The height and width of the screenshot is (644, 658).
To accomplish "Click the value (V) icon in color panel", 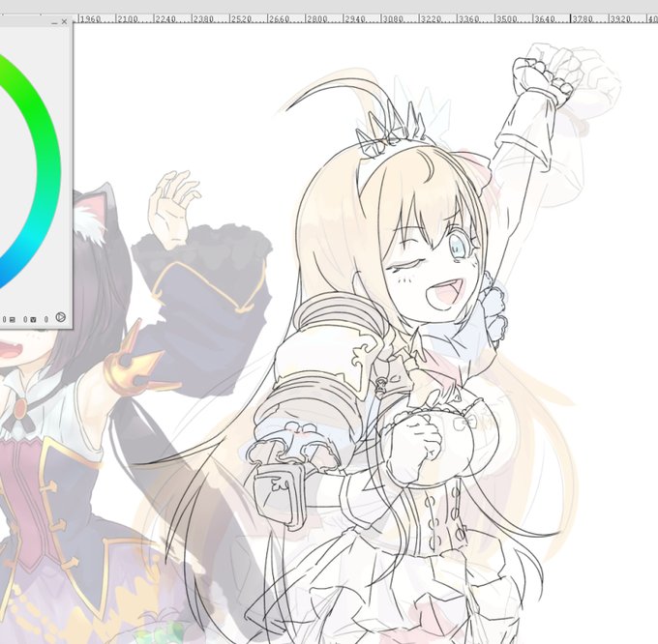I will pyautogui.click(x=33, y=320).
